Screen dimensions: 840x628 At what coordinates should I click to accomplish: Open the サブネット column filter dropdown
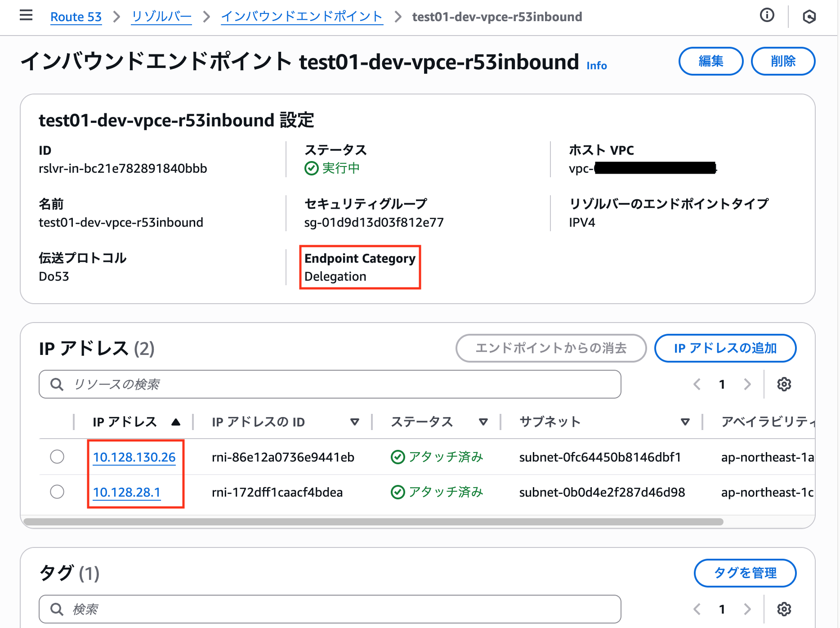click(x=684, y=422)
